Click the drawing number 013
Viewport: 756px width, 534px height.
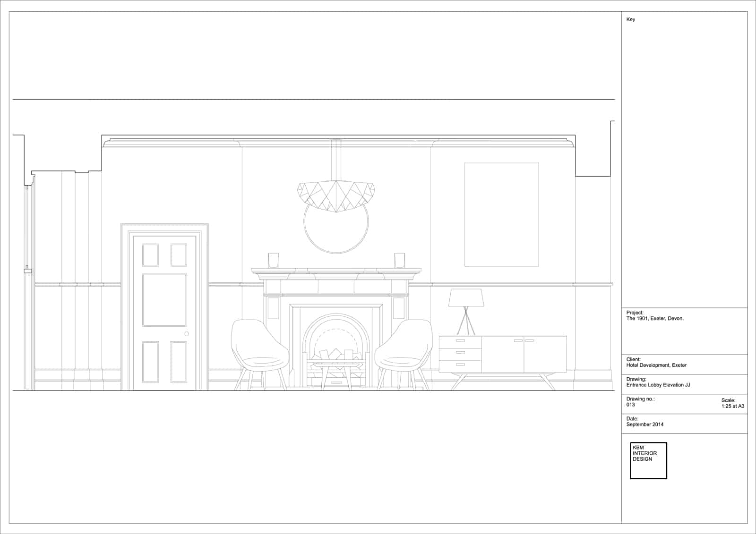click(631, 405)
